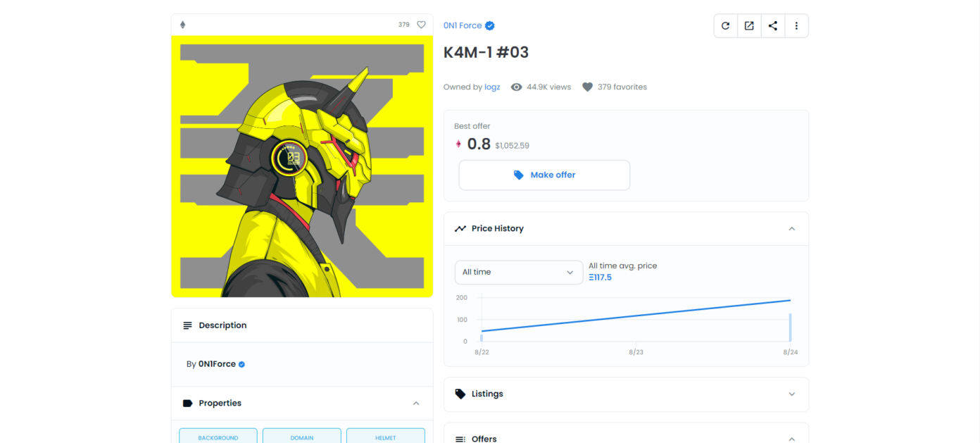Select the BACKGROUND property card
Image resolution: width=980 pixels, height=443 pixels.
pos(218,437)
